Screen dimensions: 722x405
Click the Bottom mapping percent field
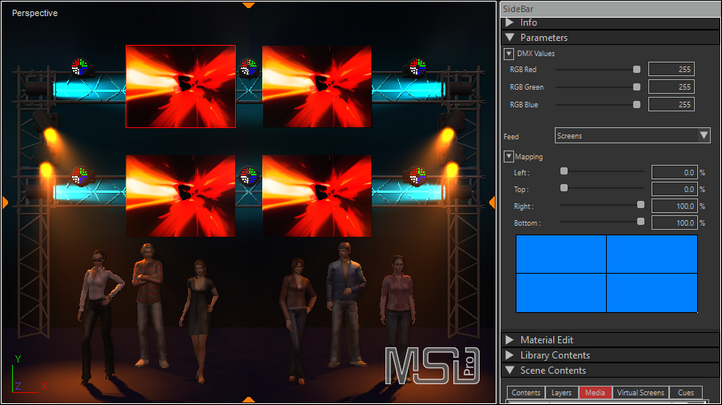coord(675,223)
